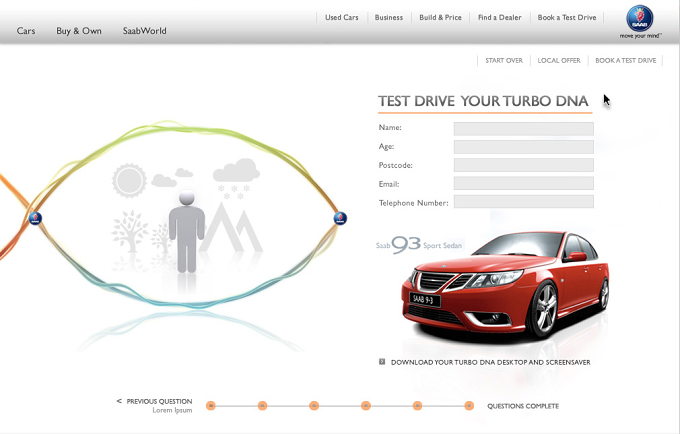Click the Saab logo in the header
The image size is (680, 434).
tap(640, 19)
